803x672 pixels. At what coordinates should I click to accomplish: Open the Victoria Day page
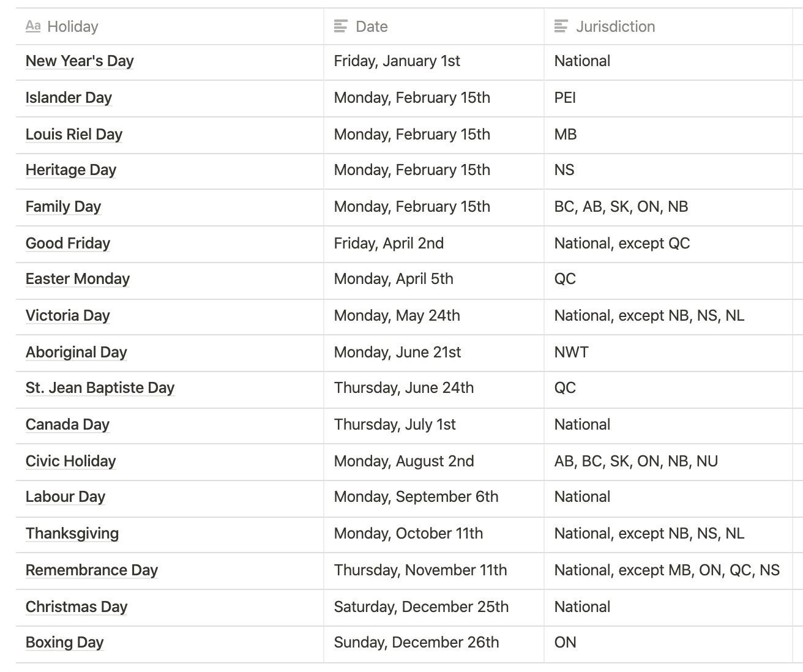pyautogui.click(x=68, y=316)
